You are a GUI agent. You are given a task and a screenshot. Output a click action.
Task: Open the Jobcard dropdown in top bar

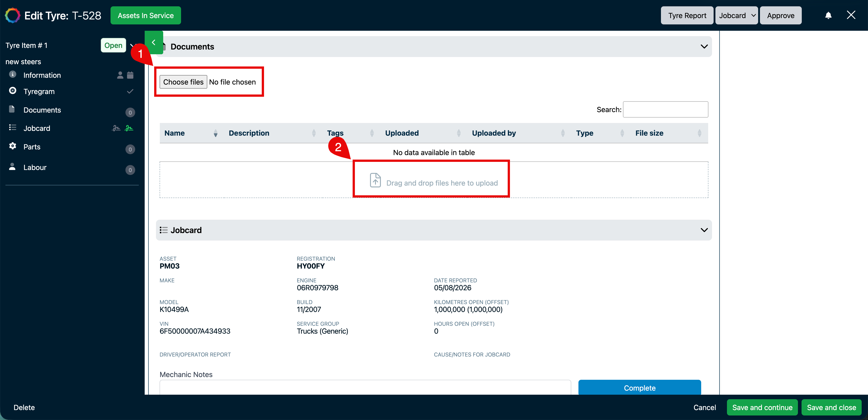736,16
